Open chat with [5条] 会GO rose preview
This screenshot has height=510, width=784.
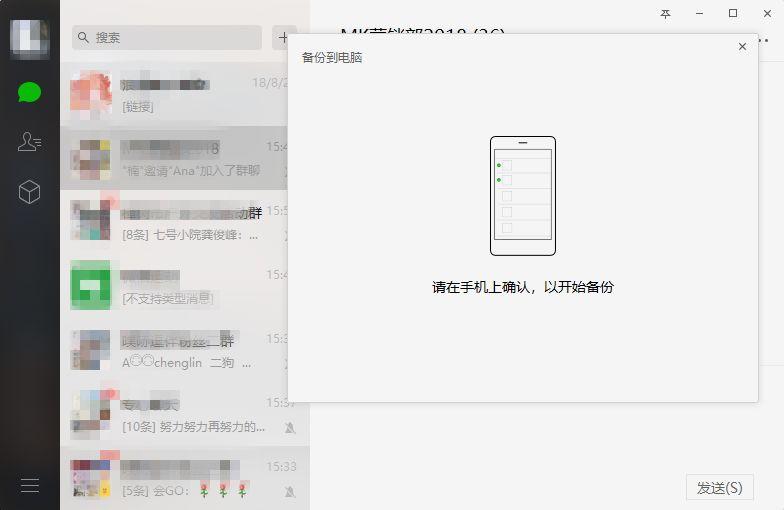[x=185, y=478]
